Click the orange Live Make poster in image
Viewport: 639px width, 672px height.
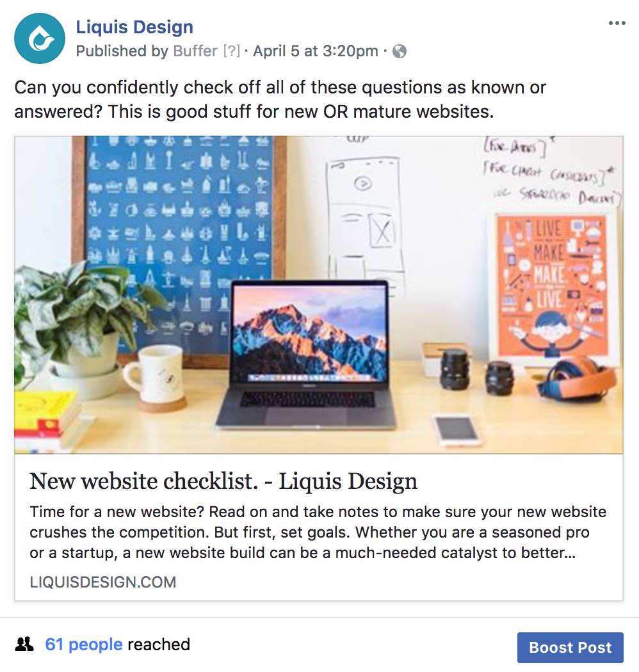point(553,286)
